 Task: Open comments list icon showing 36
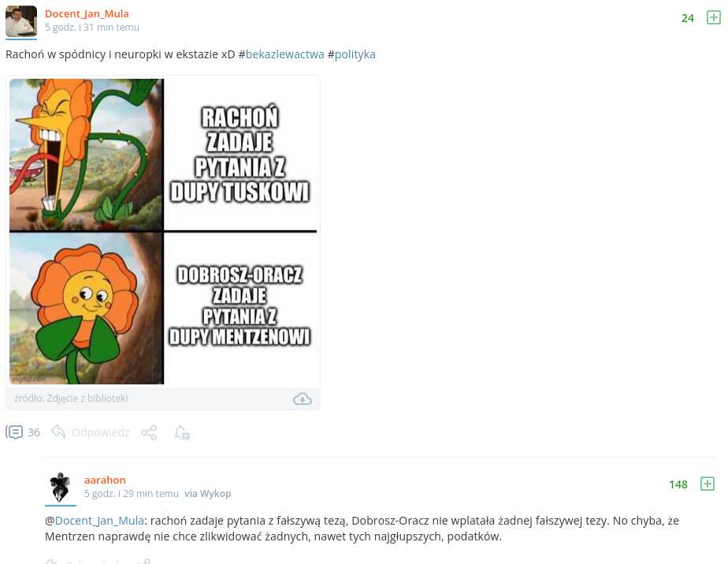tap(14, 432)
